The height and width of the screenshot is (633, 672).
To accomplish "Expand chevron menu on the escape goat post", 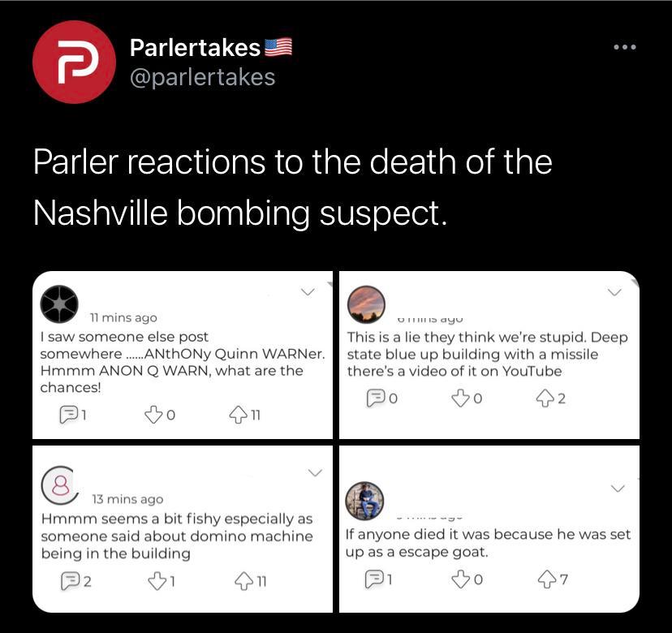I will 618,489.
